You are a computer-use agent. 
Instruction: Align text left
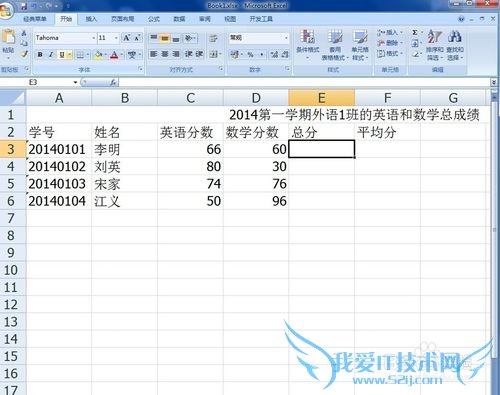coord(154,54)
